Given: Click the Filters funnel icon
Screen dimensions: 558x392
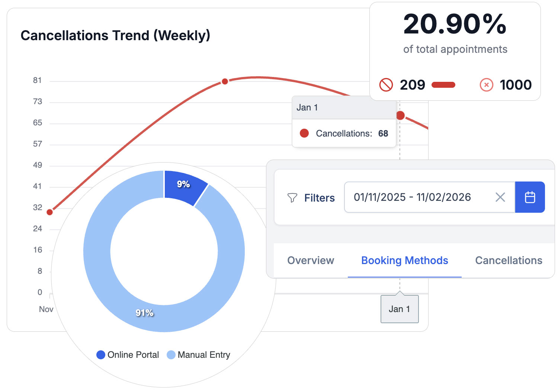Looking at the screenshot, I should point(292,197).
